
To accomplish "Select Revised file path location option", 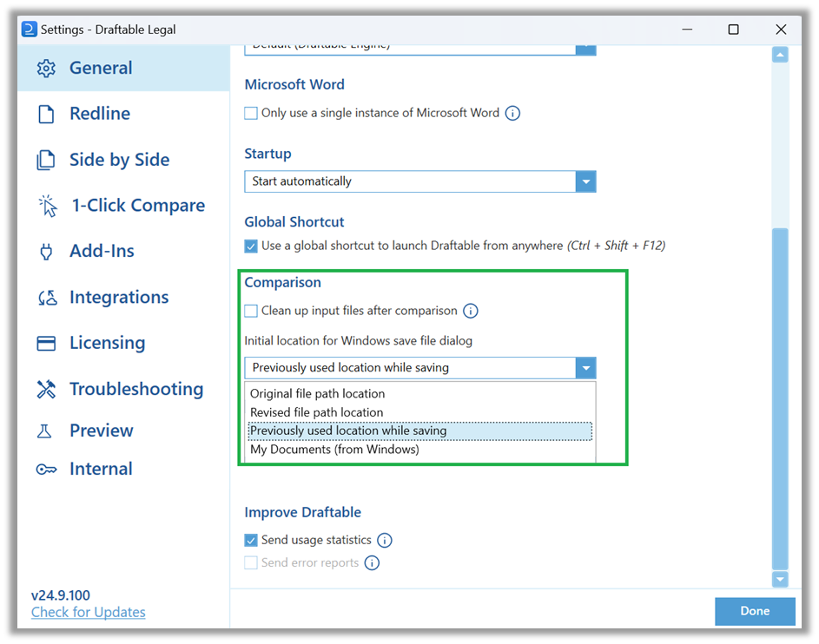I will click(420, 412).
